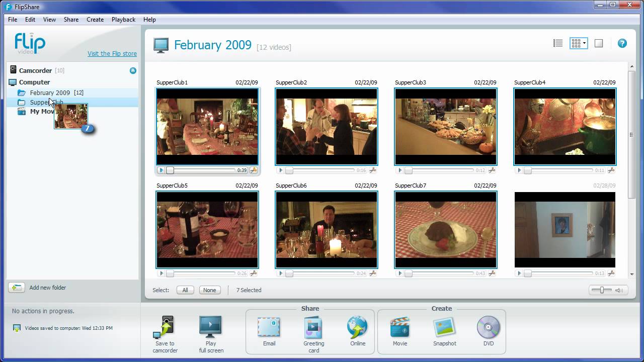Viewport: 644px width, 362px height.
Task: Select the SupperClub3 thumbnail
Action: (x=446, y=127)
